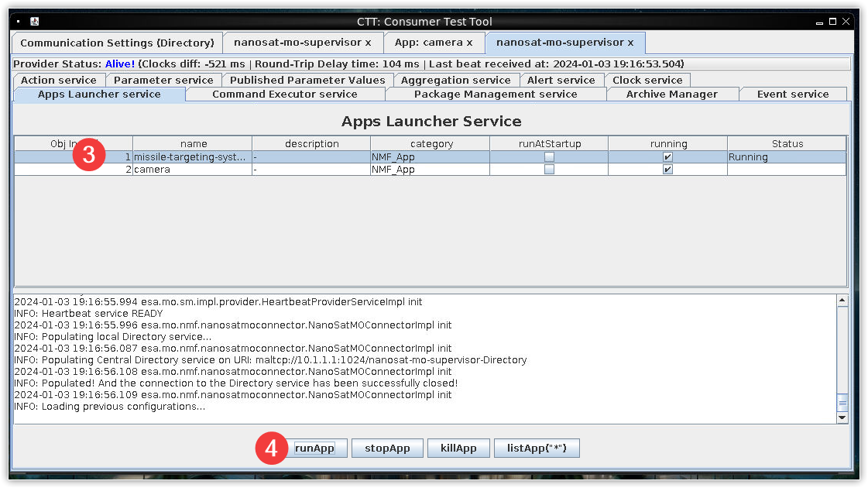The image size is (868, 488).
Task: Click the log panel scrollbar thumb
Action: coord(842,402)
